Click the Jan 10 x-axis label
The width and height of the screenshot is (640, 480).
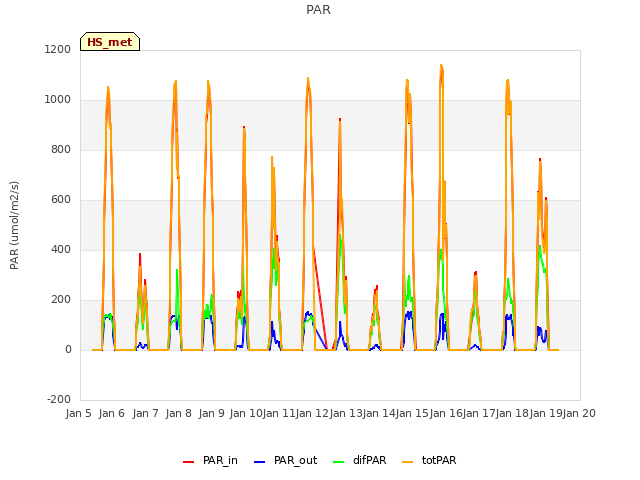tap(245, 413)
